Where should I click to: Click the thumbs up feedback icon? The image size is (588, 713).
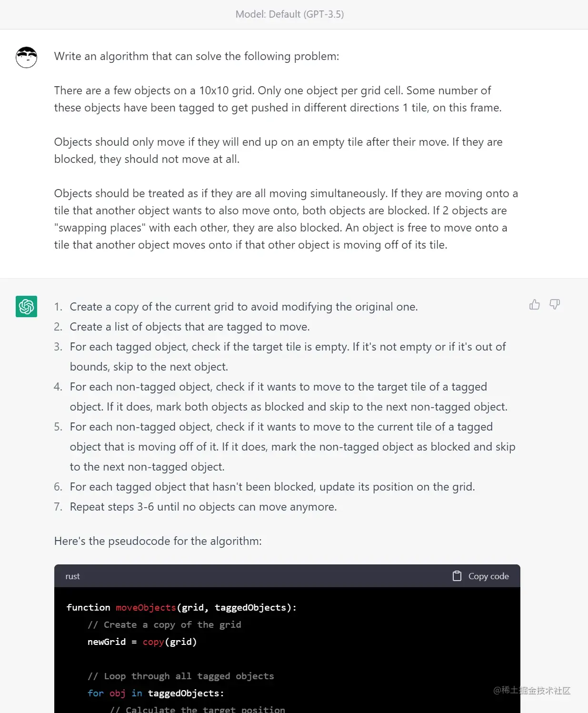point(534,305)
